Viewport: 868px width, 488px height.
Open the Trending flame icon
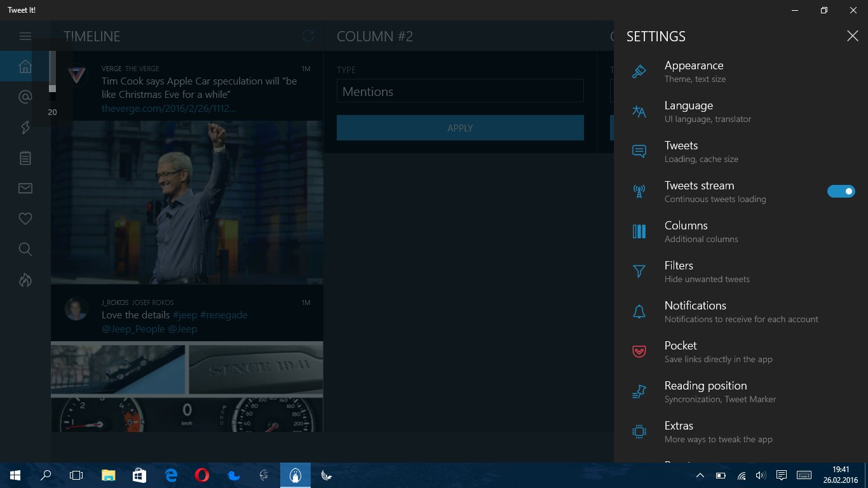[25, 280]
